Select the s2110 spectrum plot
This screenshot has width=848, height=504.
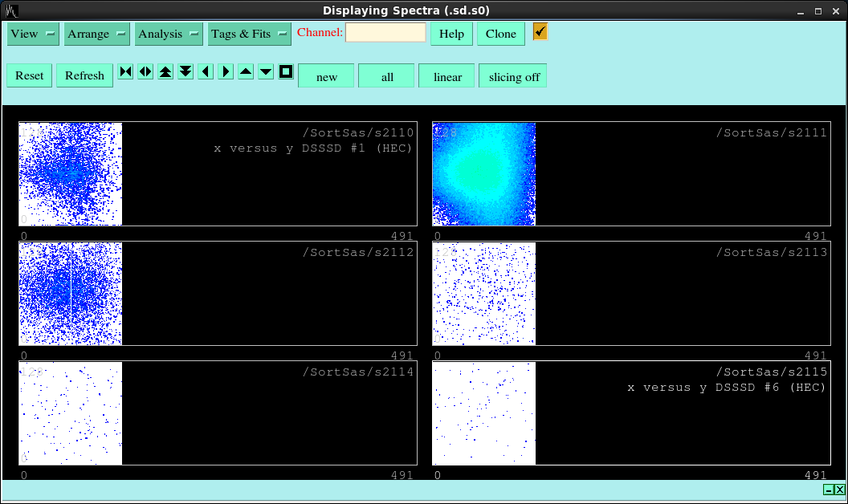pos(218,173)
